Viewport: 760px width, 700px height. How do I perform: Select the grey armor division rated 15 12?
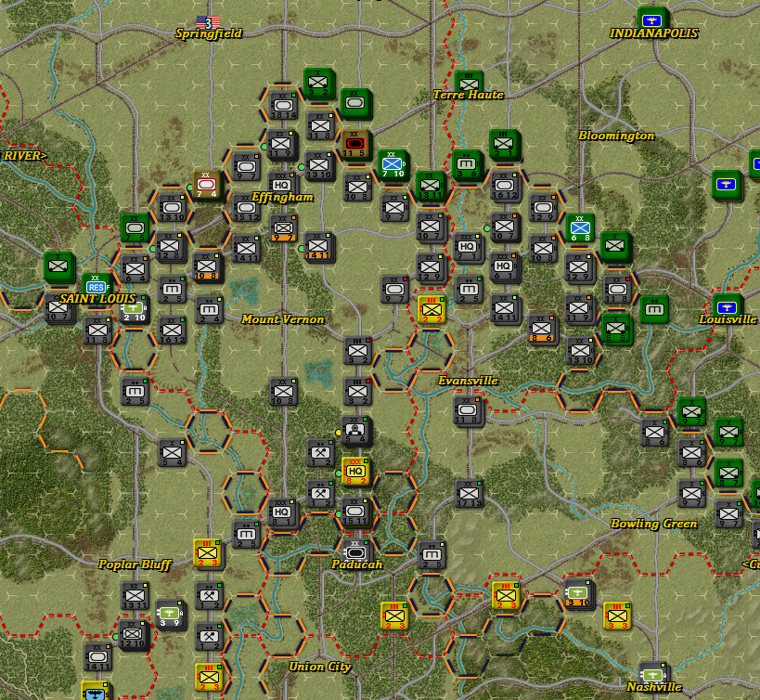coord(246,208)
